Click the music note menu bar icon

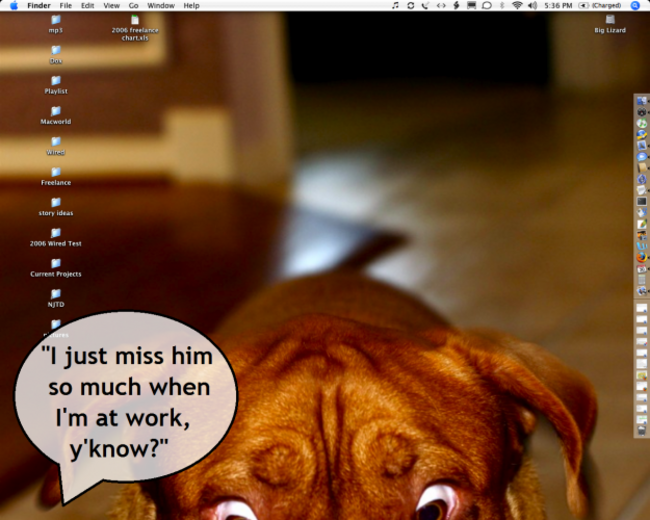point(395,5)
